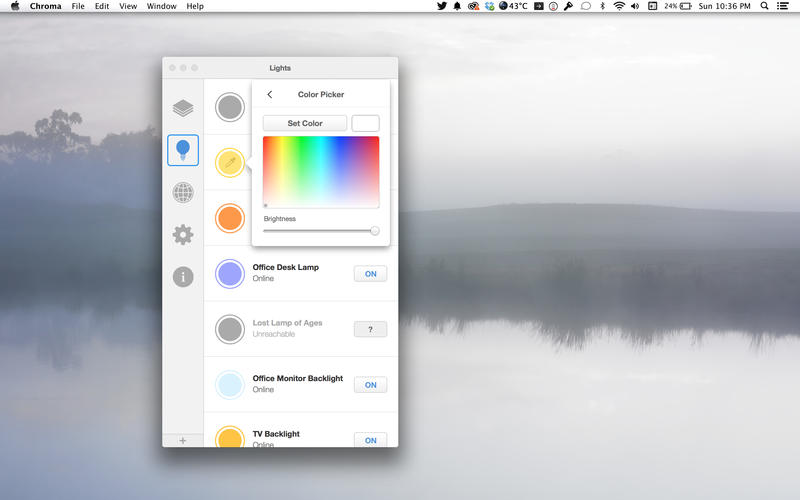Click the notification bell menu bar icon

point(457,6)
